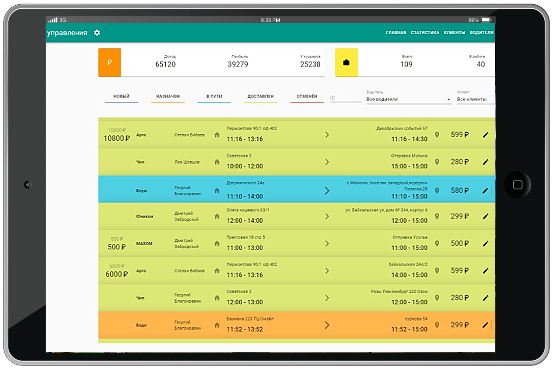This screenshot has width=554, height=369.
Task: Edit the orange 299 ₽ order at bottom
Action: click(x=485, y=325)
